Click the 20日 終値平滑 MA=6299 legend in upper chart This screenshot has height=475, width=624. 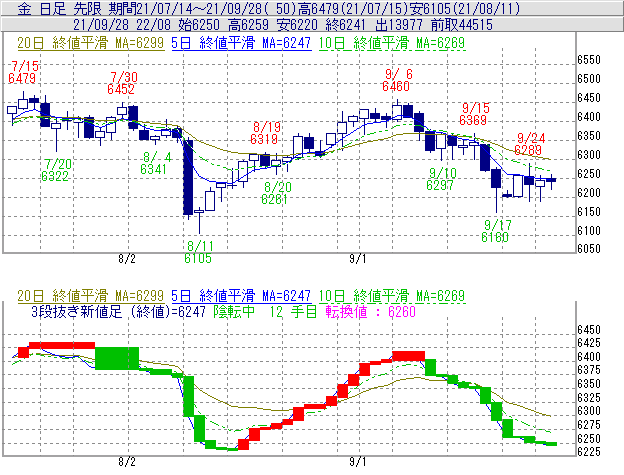coord(91,43)
